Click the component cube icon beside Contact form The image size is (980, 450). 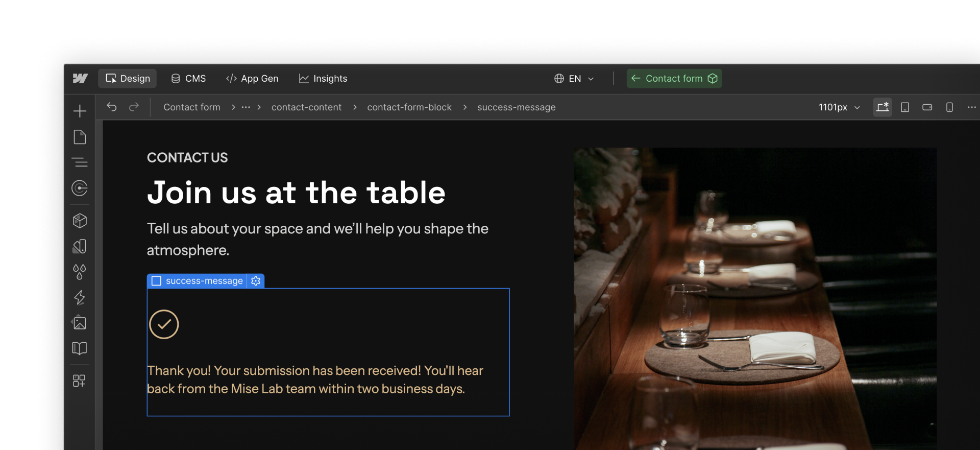click(x=713, y=78)
